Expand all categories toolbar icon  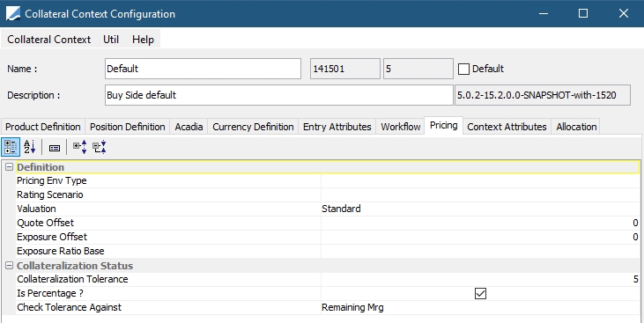[x=79, y=147]
